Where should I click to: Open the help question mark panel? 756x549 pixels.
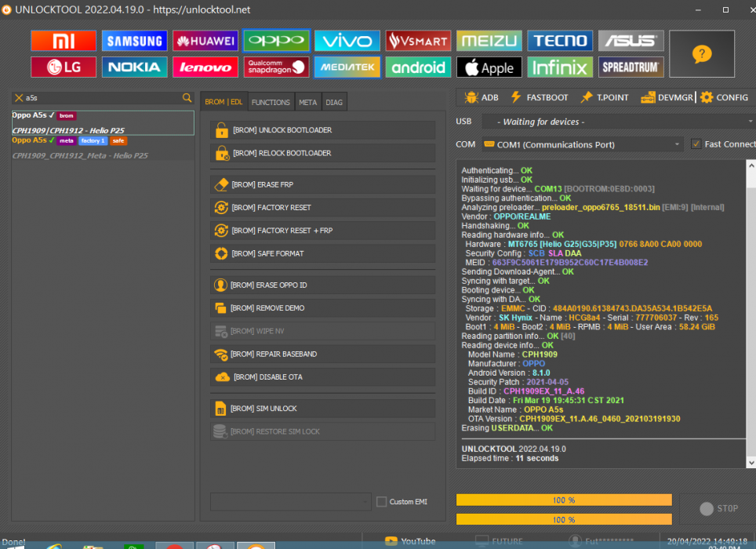tap(702, 54)
